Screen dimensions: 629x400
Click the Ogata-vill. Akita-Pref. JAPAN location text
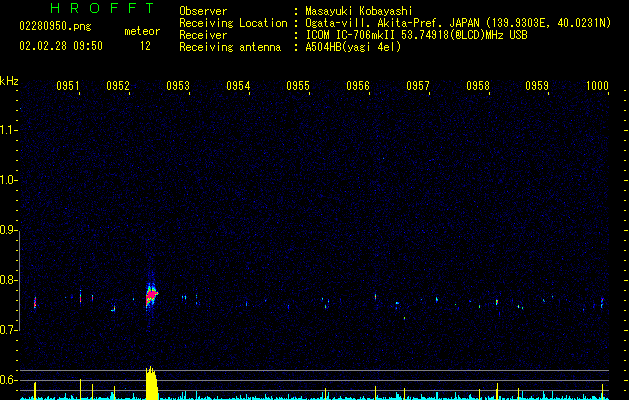coord(458,23)
